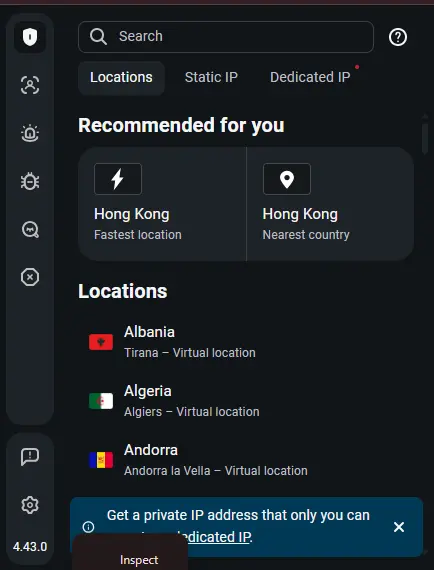Select Albania Tirana location
The width and height of the screenshot is (434, 570).
pos(247,342)
